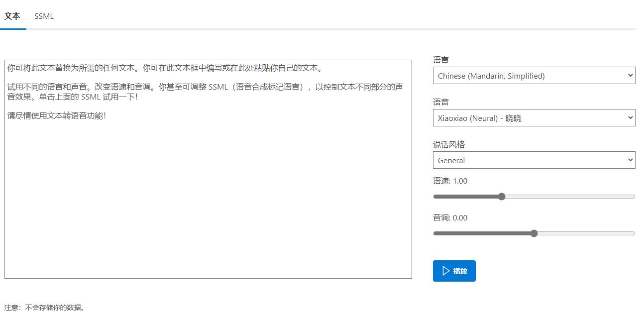Image resolution: width=644 pixels, height=316 pixels.
Task: Click the 说话风格 label
Action: click(x=448, y=145)
